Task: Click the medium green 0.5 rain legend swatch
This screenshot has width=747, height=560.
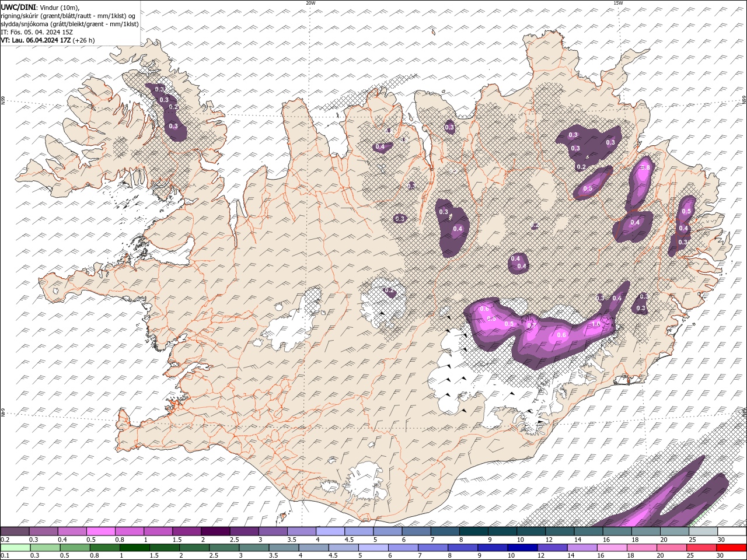Action: coord(75,548)
